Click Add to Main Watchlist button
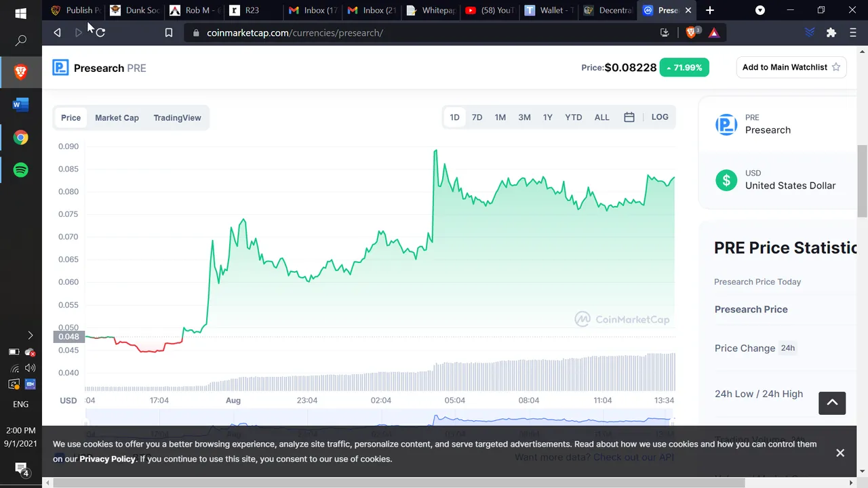 (791, 67)
